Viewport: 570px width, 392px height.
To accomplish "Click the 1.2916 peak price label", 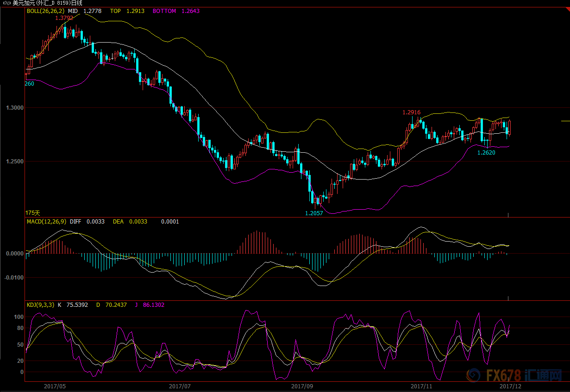I will (411, 112).
